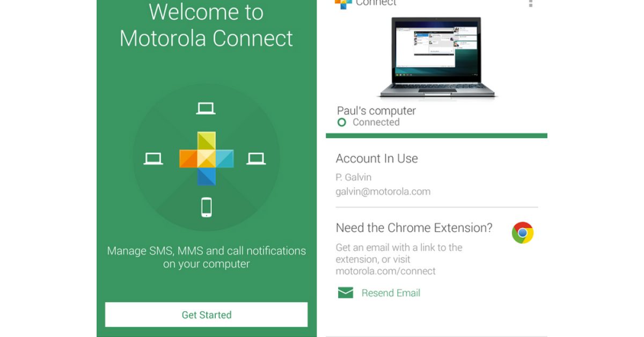Tap the Account In Use heading
644x337 pixels.
(377, 158)
